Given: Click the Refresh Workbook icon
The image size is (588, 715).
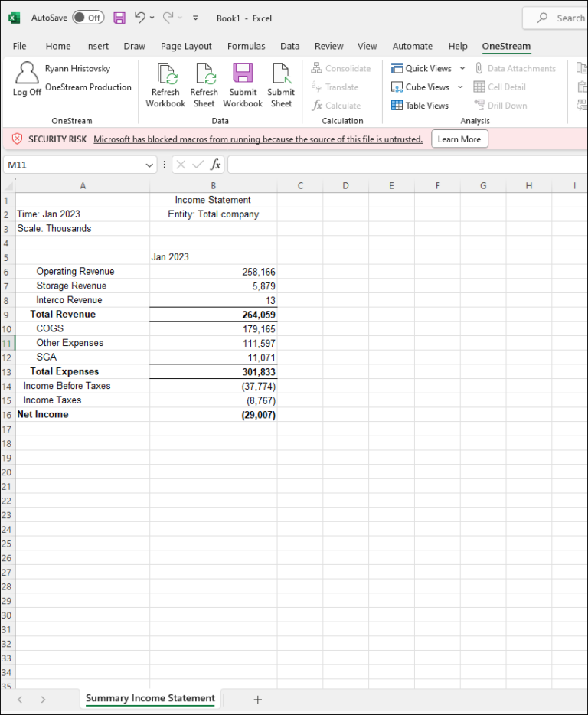Looking at the screenshot, I should (x=165, y=74).
